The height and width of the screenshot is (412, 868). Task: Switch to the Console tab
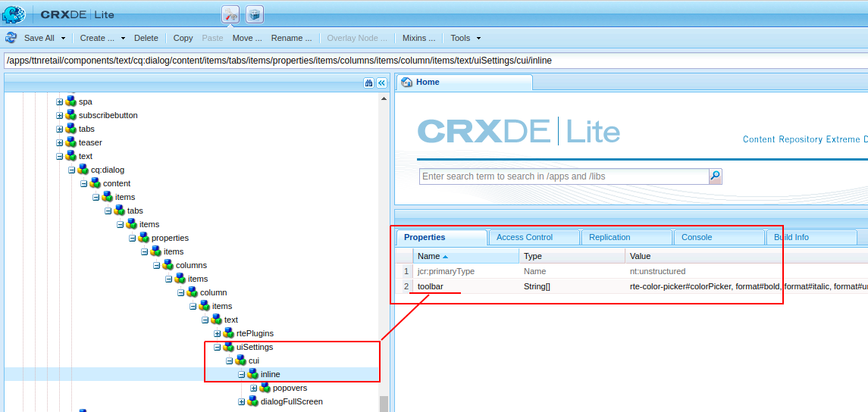[x=719, y=237]
